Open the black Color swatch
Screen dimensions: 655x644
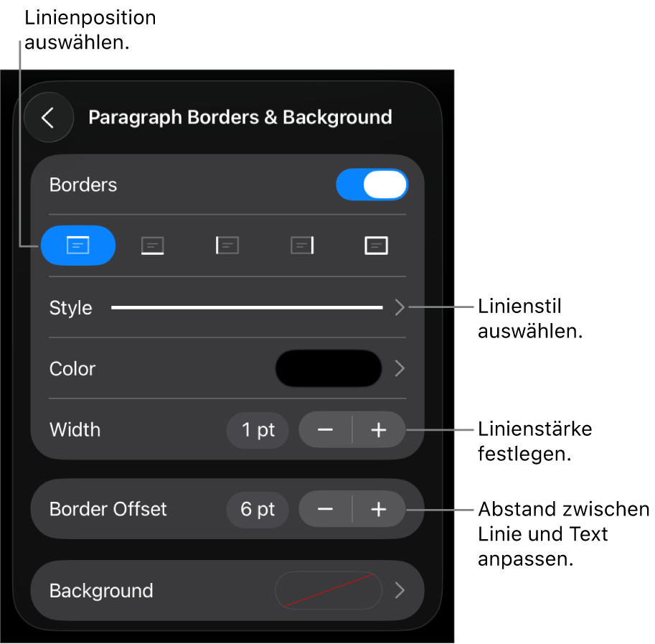(329, 368)
